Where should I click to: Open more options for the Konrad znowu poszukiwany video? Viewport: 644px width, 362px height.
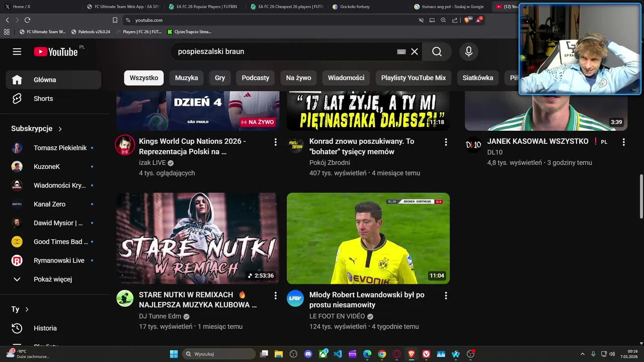point(446,142)
